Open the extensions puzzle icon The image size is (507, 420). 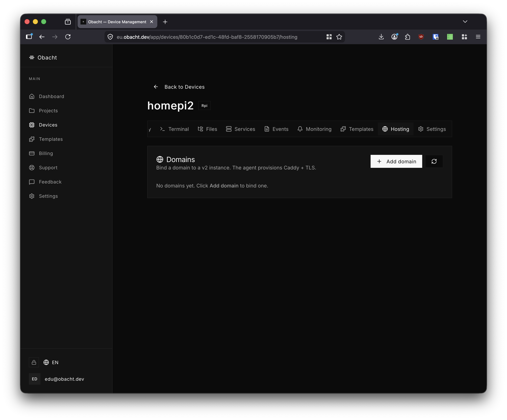click(408, 37)
